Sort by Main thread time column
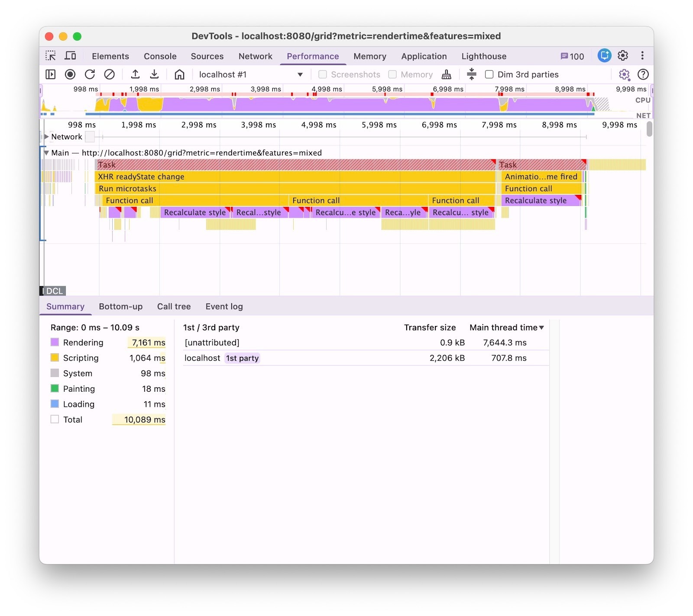693x616 pixels. pos(506,328)
